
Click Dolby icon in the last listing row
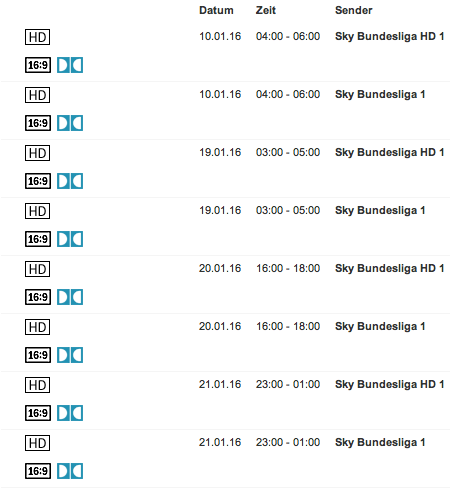[70, 471]
